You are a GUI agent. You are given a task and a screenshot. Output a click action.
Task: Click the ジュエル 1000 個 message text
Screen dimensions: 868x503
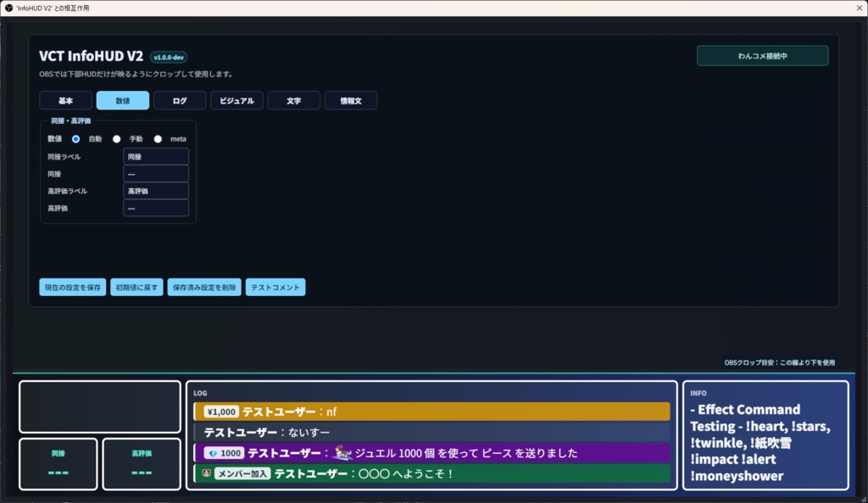point(466,453)
